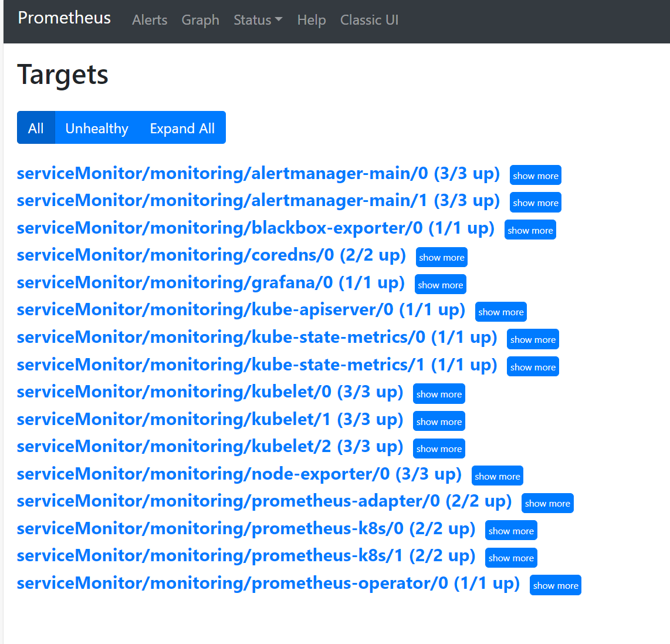Show more for node-exporter/0

point(498,476)
